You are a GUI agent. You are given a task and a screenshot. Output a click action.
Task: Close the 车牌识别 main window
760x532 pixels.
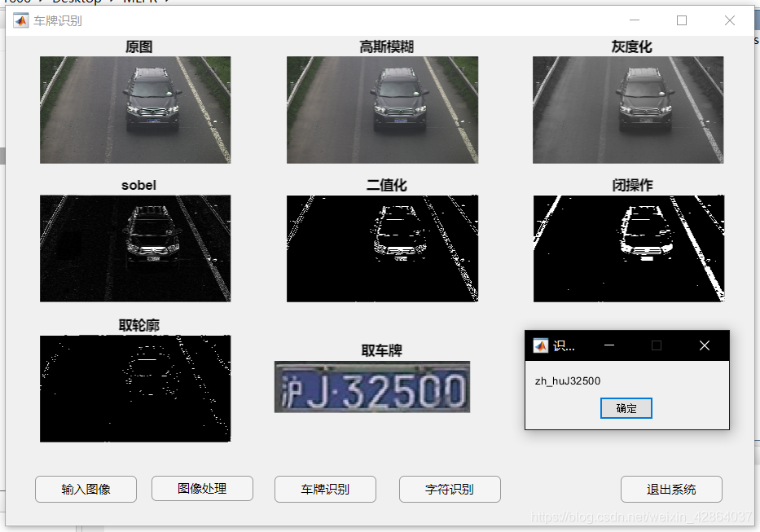pyautogui.click(x=730, y=20)
